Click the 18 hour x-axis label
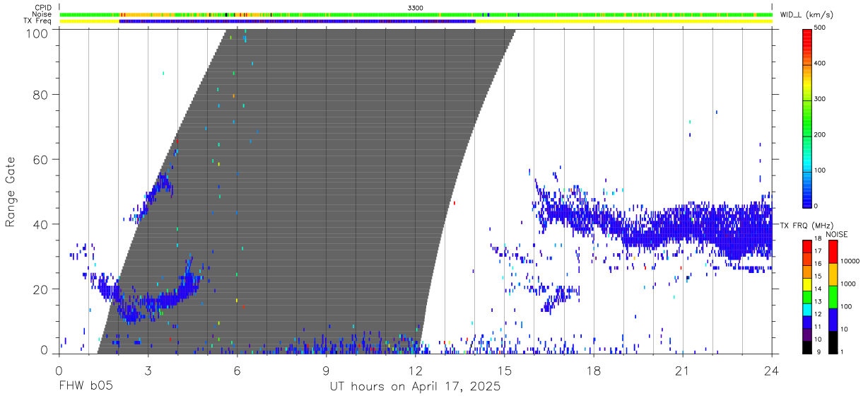868x401 pixels. pos(593,370)
